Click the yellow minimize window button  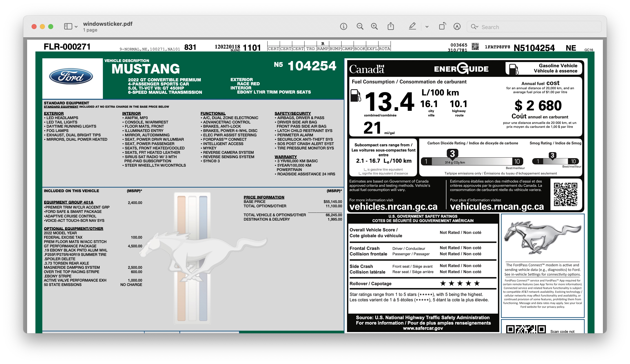43,27
